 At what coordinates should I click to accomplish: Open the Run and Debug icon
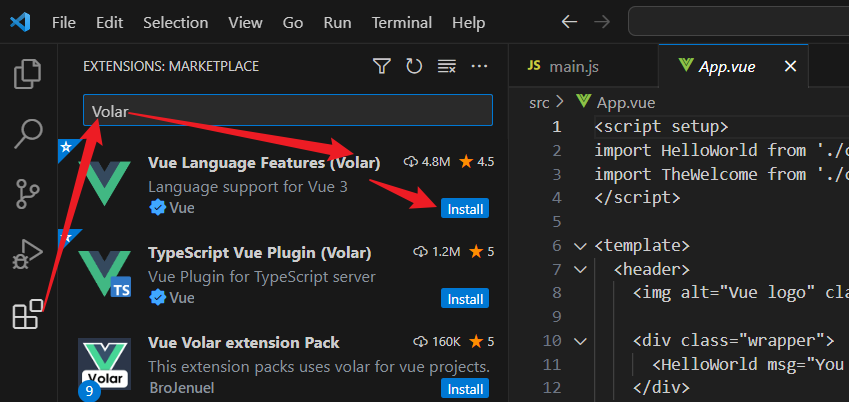coord(27,253)
